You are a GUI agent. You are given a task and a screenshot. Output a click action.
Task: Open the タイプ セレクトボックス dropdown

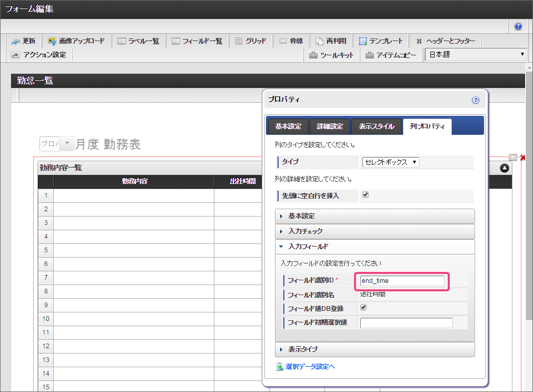point(390,162)
